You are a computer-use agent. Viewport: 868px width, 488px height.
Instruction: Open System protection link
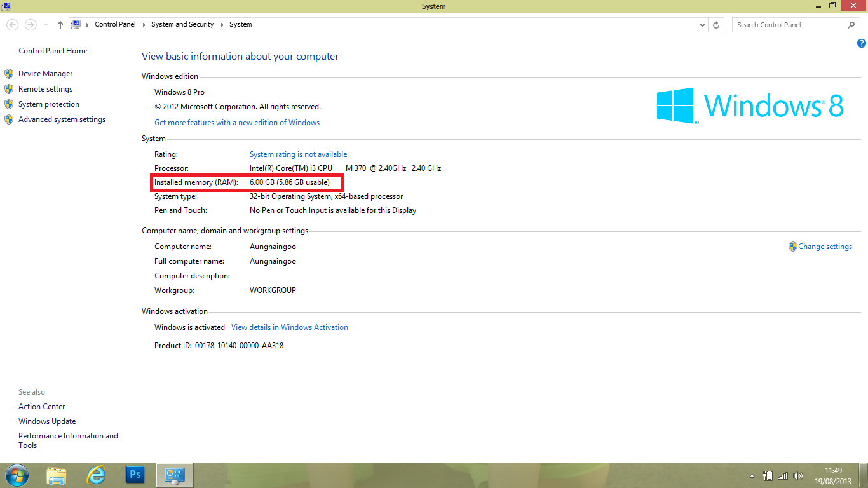coord(49,104)
